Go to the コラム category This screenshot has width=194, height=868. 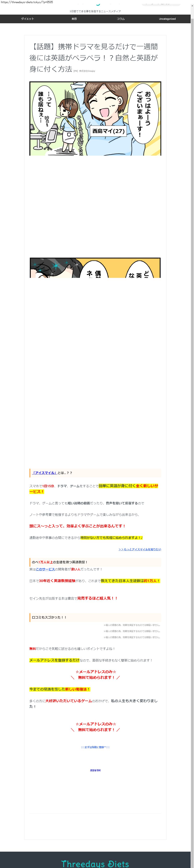[x=120, y=19]
